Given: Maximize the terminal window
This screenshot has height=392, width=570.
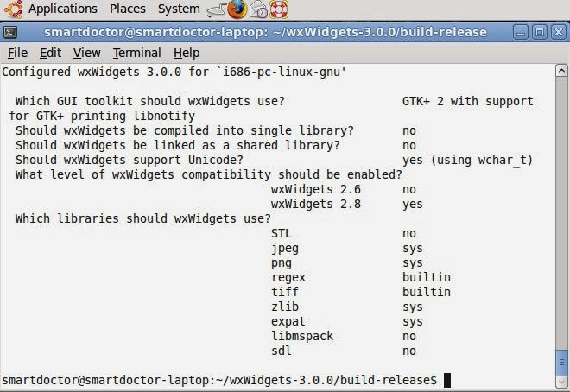Looking at the screenshot, I should (540, 32).
